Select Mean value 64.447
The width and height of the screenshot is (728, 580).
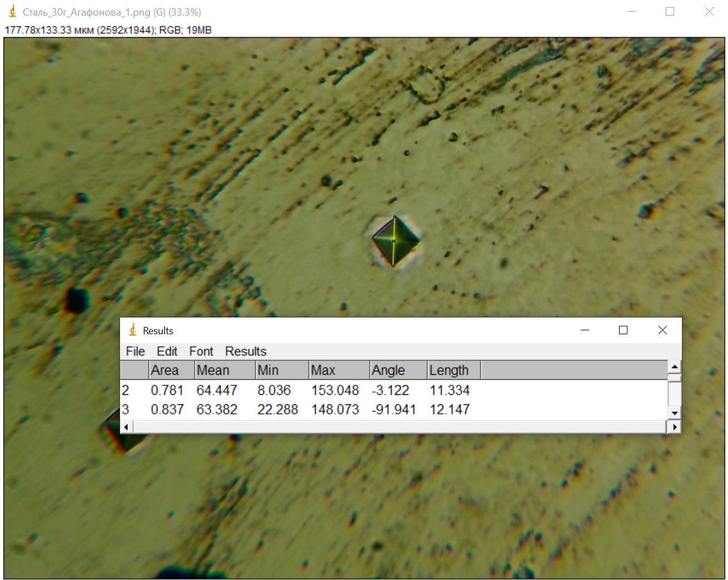[x=217, y=390]
